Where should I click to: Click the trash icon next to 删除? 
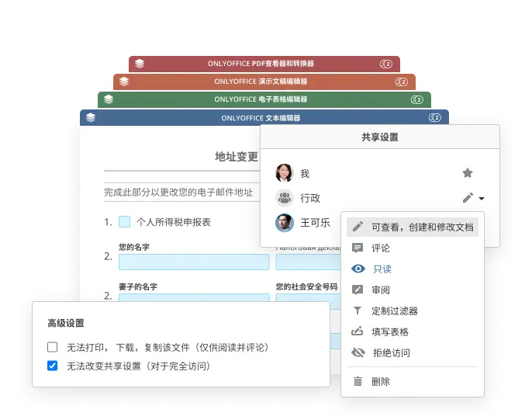point(358,381)
